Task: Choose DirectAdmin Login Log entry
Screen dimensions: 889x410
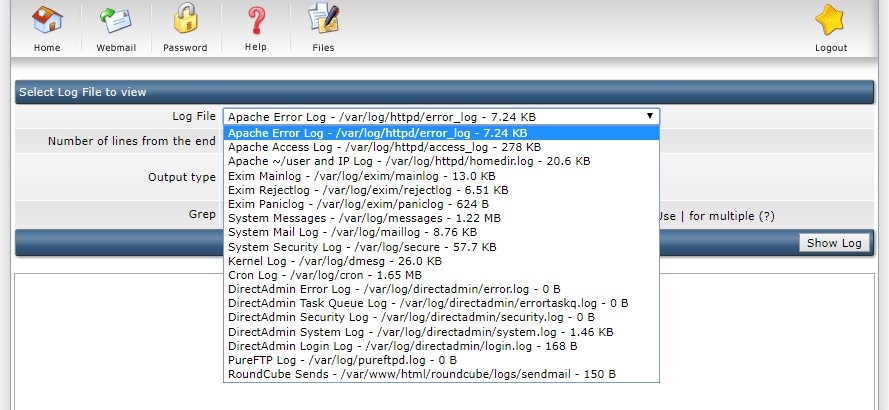Action: pyautogui.click(x=441, y=346)
